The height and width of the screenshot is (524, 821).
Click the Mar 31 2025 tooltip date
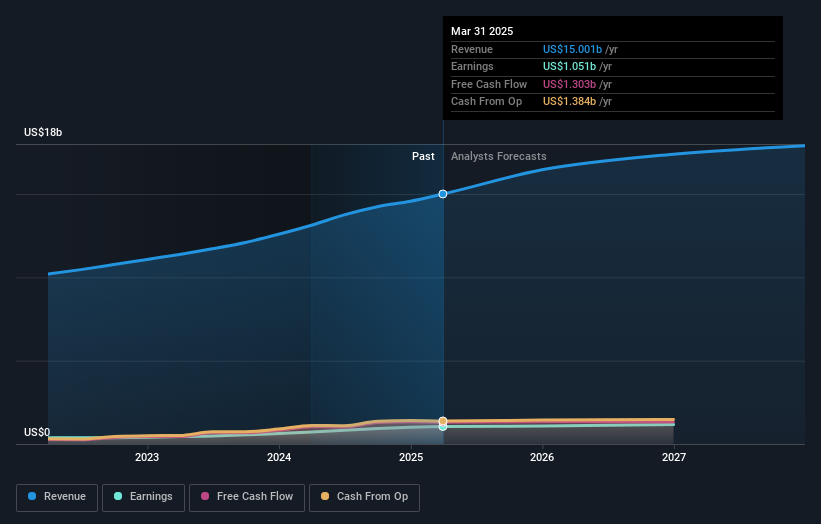(x=482, y=31)
